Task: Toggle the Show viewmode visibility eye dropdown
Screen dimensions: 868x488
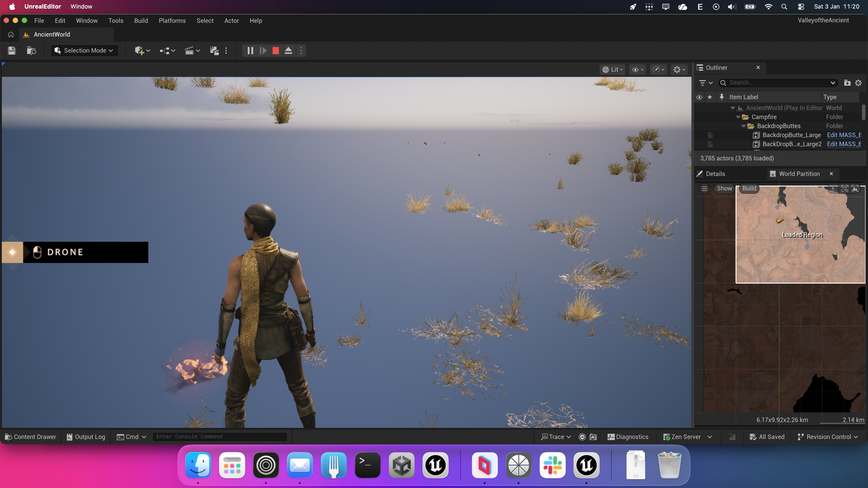Action: (637, 69)
